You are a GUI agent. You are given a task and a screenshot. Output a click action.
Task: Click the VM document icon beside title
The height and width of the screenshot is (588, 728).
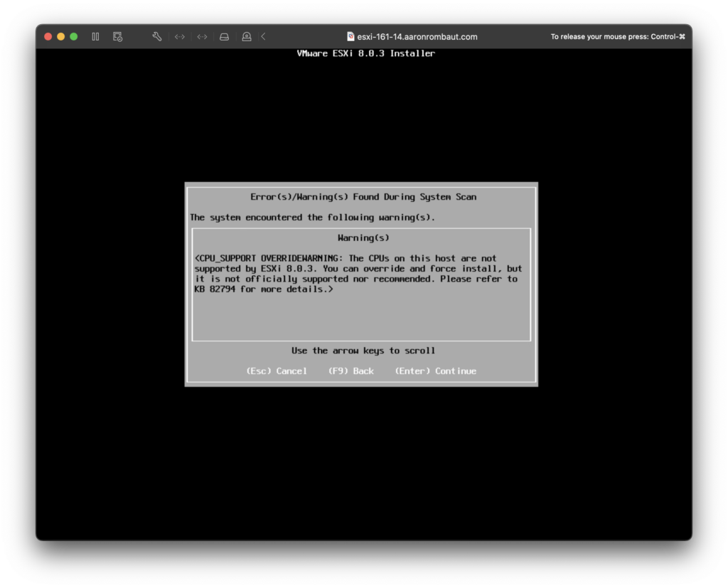(x=350, y=36)
